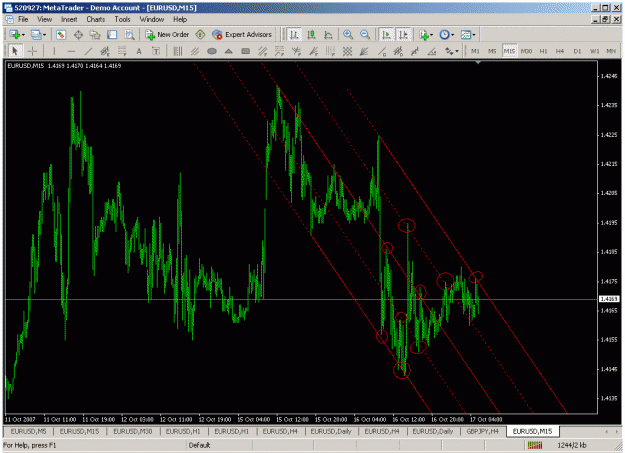Click the 'Default' profile status text
This screenshot has height=453, width=625.
[x=199, y=445]
